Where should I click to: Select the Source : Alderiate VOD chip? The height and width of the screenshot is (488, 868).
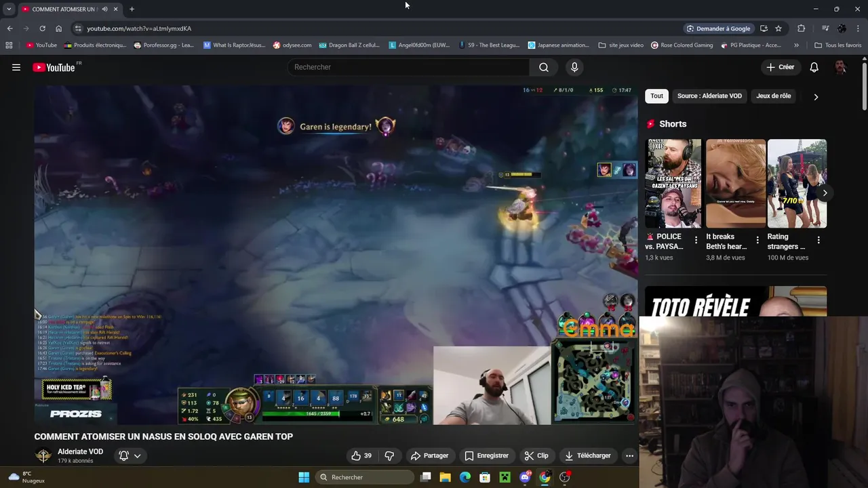click(x=709, y=96)
